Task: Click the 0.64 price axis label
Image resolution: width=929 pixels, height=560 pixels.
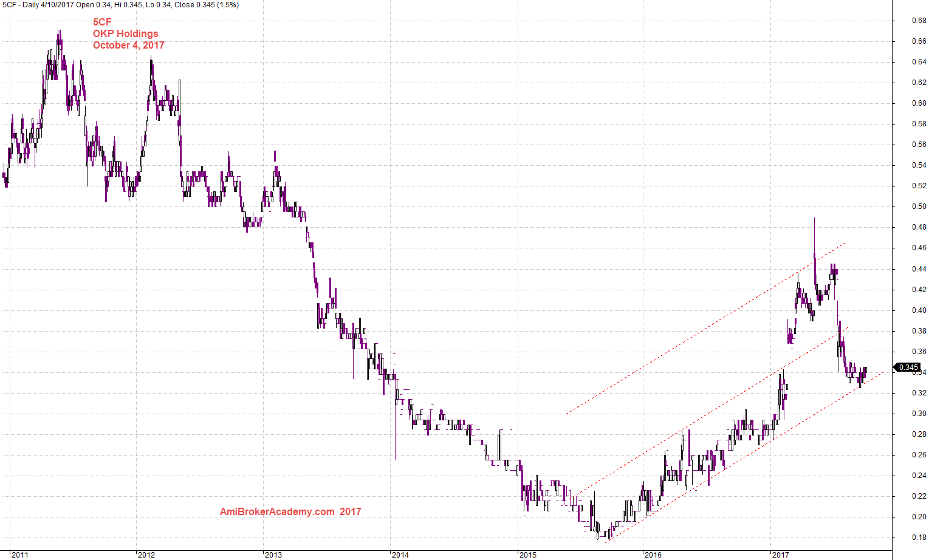Action: [x=919, y=62]
